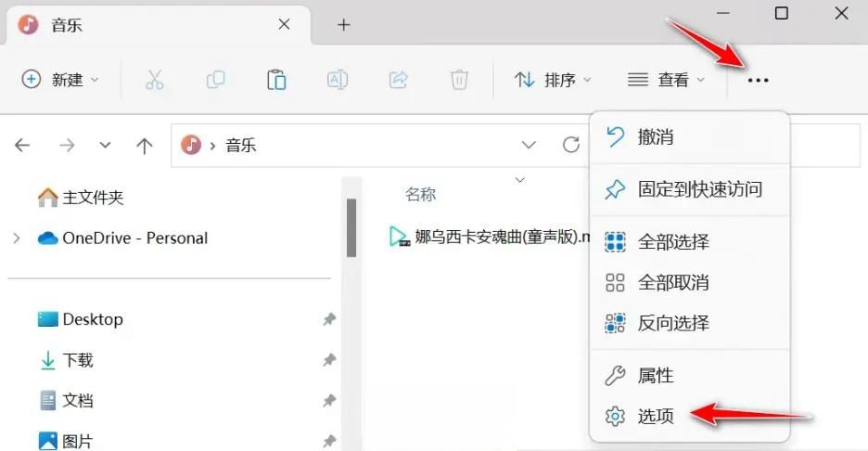Click the 名称 column header
The image size is (868, 451).
click(x=421, y=195)
